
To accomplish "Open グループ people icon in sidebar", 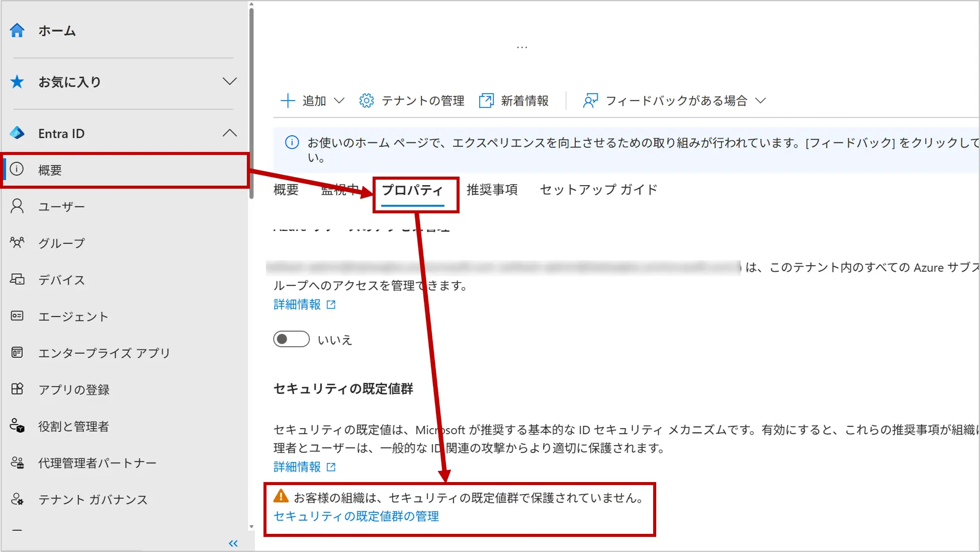I will pos(17,243).
